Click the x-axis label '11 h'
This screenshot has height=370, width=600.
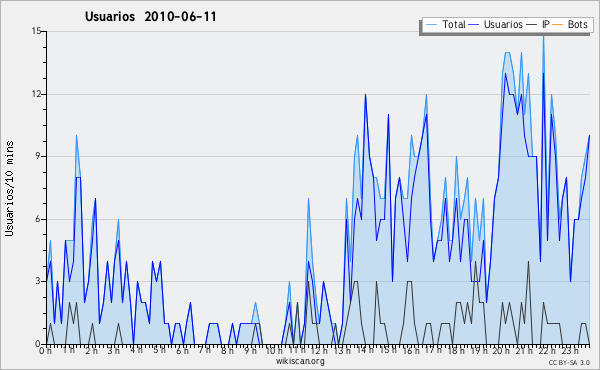(297, 350)
